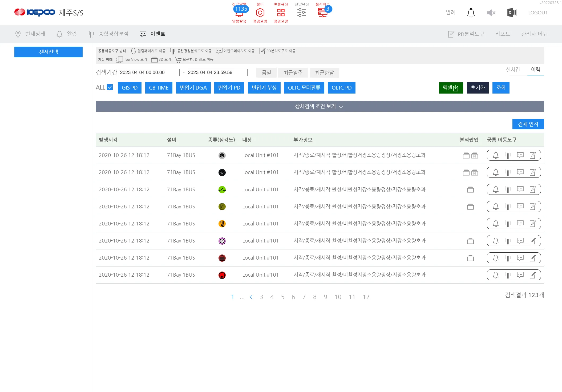Click the red house severity icon in last row
Screen dimensions: 562x392
[x=222, y=275]
